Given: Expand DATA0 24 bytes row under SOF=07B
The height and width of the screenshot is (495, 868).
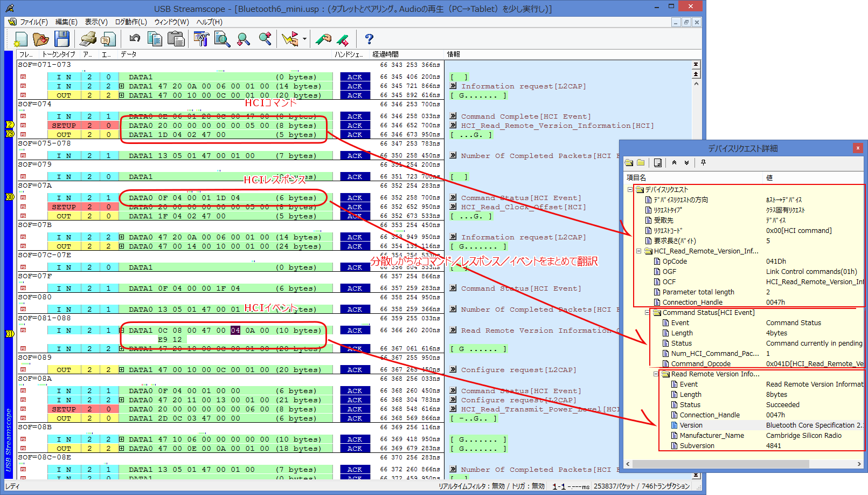Looking at the screenshot, I should tap(122, 246).
